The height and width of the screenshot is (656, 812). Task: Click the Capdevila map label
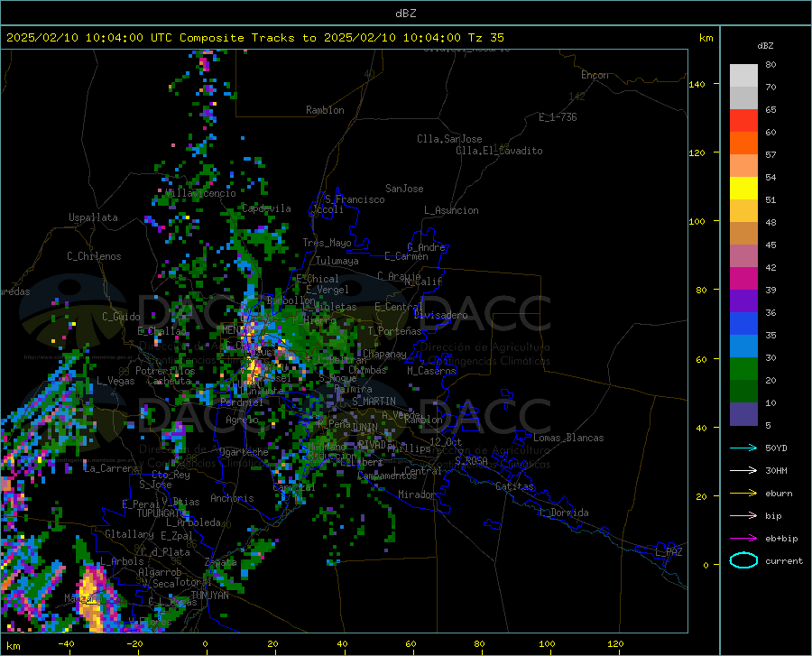267,208
